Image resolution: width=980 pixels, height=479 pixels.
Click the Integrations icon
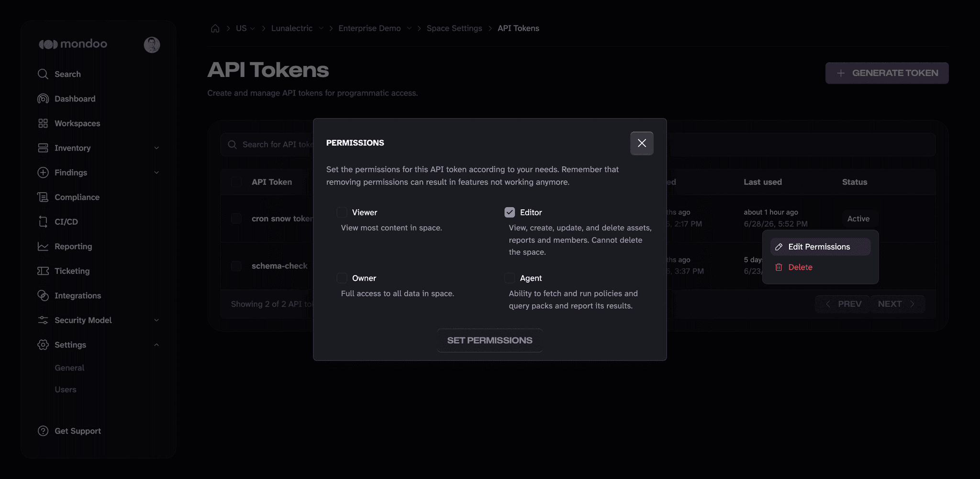[43, 295]
